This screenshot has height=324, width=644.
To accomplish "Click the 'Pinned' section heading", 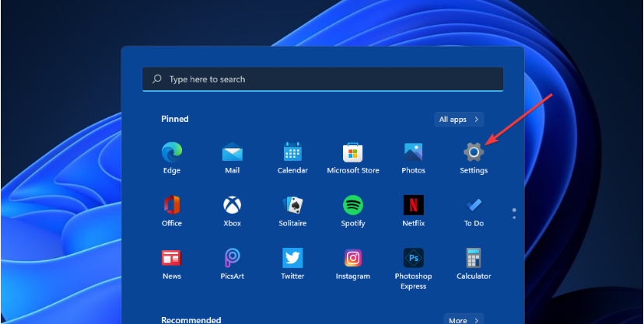I will pos(175,119).
